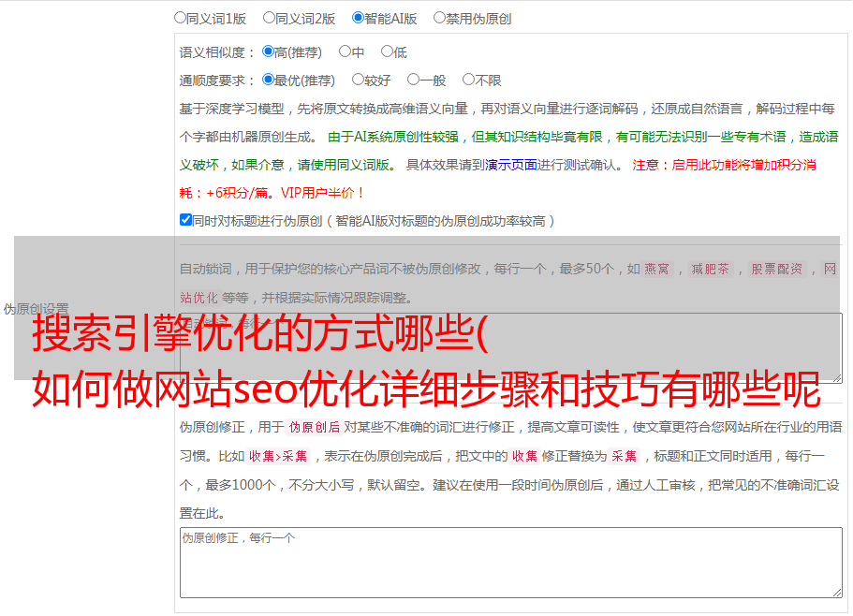Set 通顺度要求 to 一般
The image size is (853, 616).
coord(414,80)
